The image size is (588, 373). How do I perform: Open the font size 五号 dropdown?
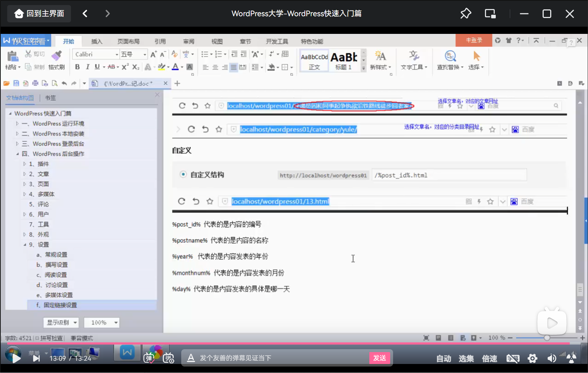(x=145, y=54)
